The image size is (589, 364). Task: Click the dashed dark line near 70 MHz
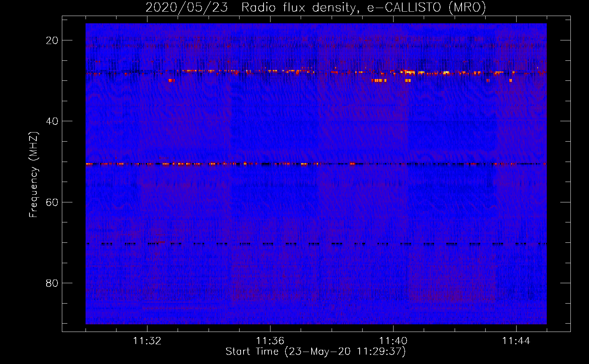(316, 244)
